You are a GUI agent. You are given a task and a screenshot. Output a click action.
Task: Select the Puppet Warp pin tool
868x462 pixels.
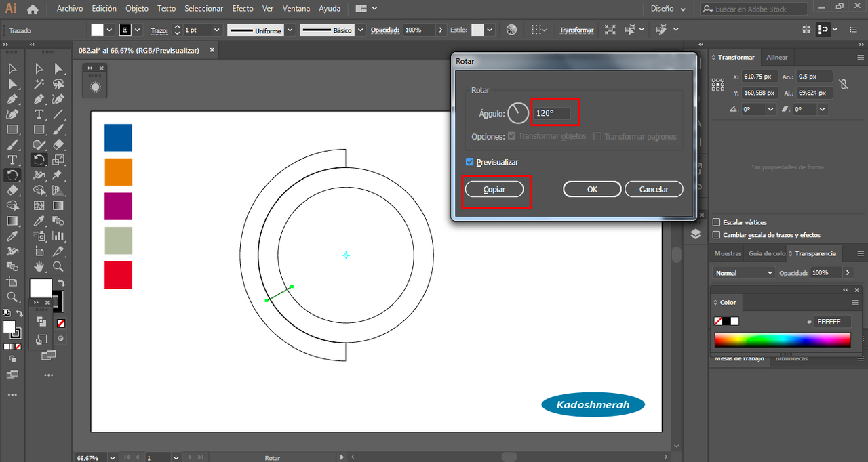(x=59, y=175)
